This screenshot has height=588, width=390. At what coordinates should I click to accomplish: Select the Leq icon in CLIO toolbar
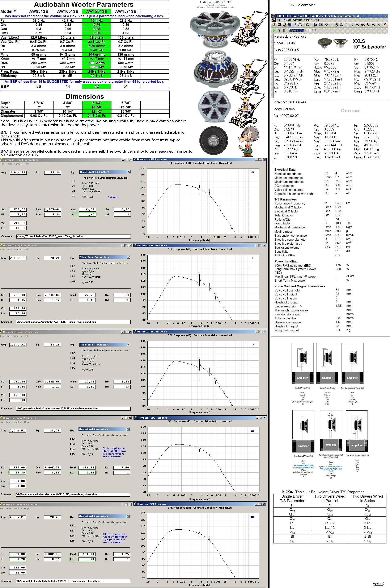pos(379,25)
